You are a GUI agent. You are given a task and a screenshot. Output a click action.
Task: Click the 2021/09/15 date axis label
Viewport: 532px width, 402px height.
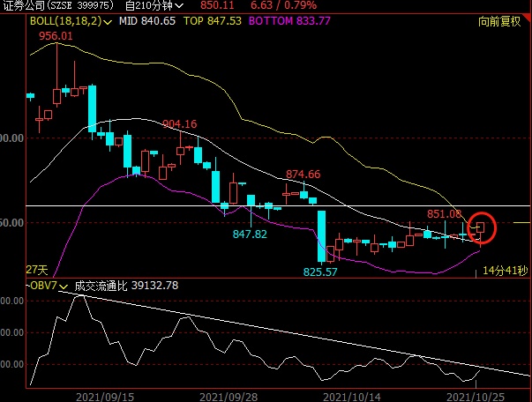point(105,397)
